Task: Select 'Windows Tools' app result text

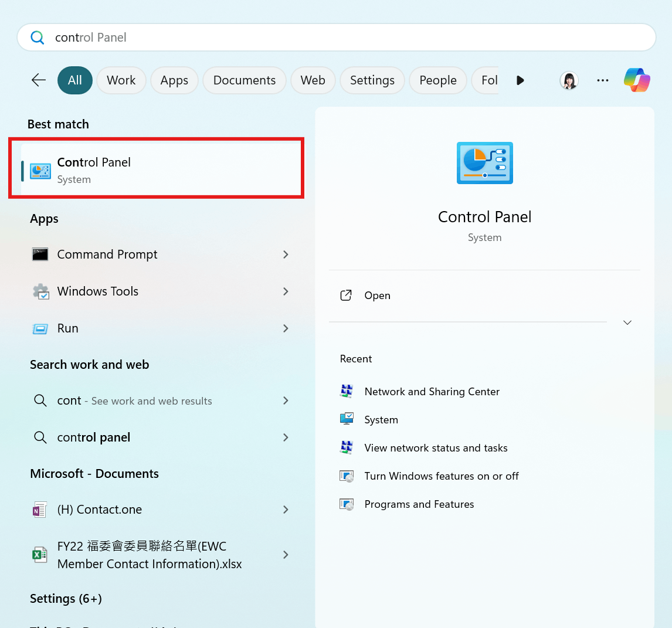Action: 98,291
